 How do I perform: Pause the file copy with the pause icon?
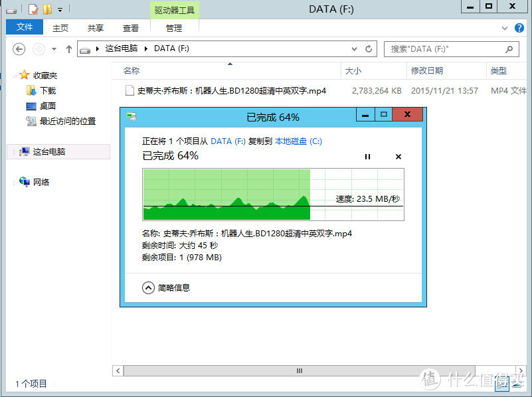367,157
